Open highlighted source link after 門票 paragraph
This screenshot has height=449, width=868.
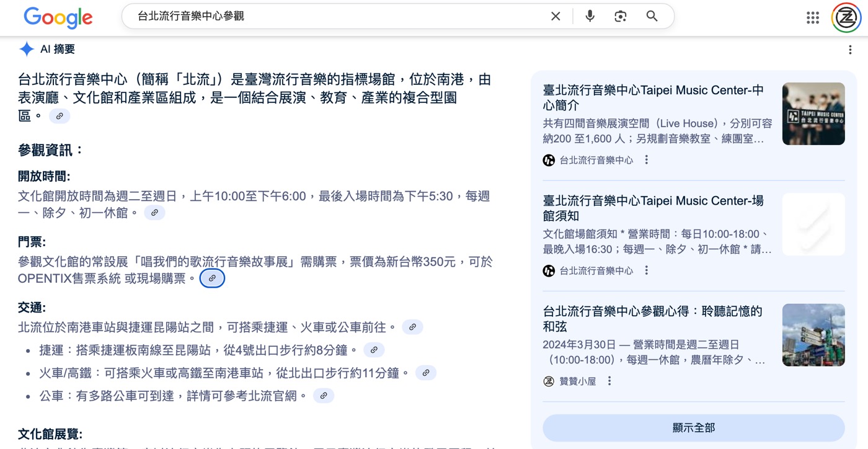click(x=212, y=278)
